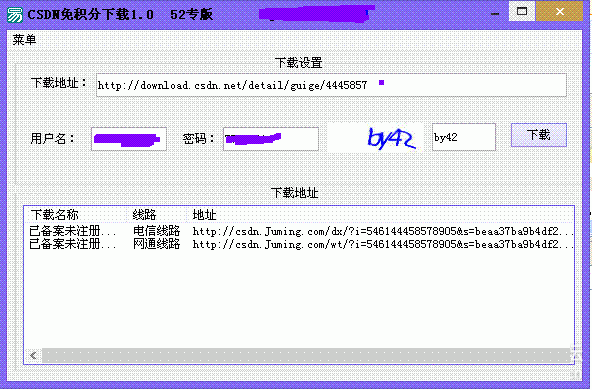Maximize the CSDN免积分下载 window
The height and width of the screenshot is (390, 592).
[x=522, y=11]
